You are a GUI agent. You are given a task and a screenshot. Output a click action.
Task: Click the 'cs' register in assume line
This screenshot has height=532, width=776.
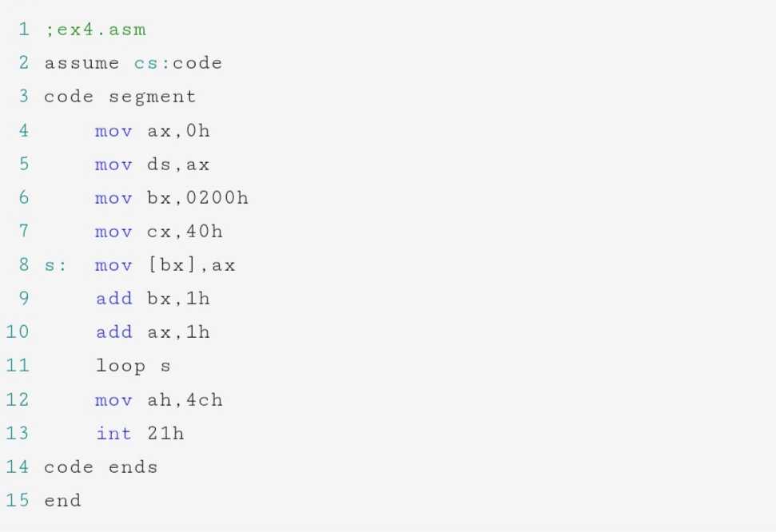(145, 63)
